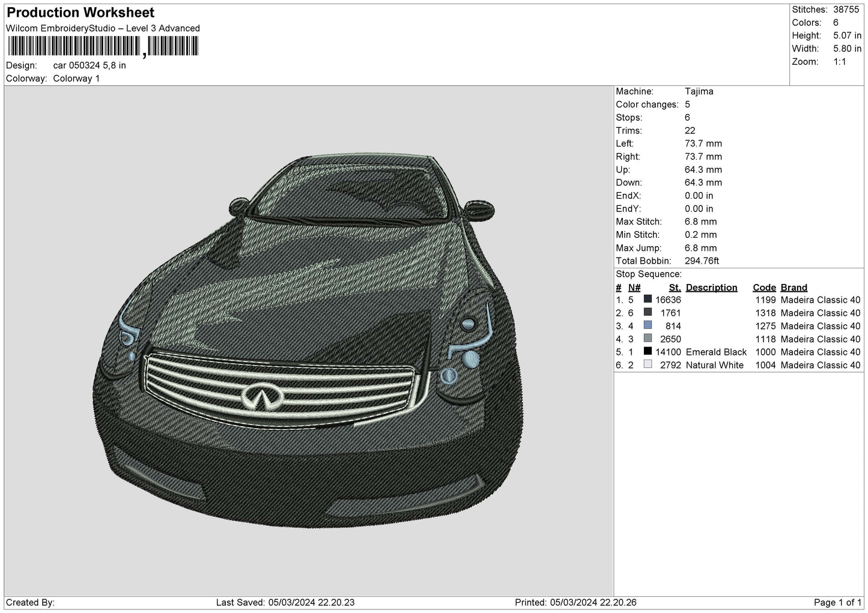Click the 'Color changes:' label
This screenshot has width=868, height=613.
pos(647,104)
